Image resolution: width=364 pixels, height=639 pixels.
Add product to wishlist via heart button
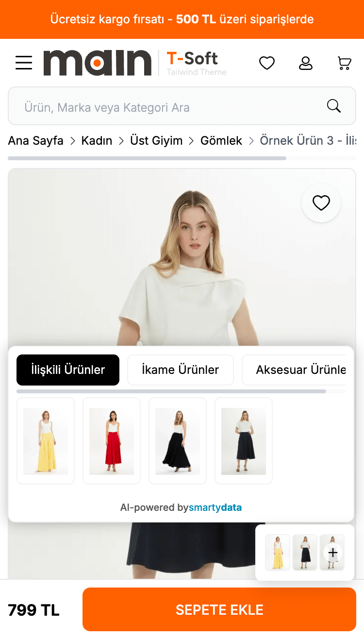tap(321, 203)
